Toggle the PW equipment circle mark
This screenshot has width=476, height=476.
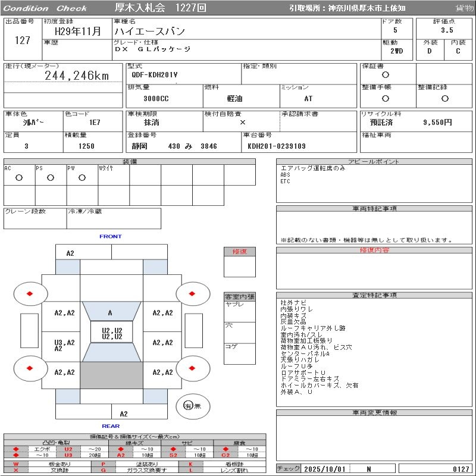82,177
